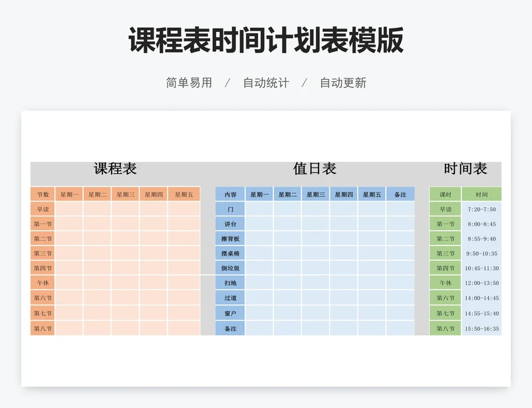Select the 时间 header cell in 时间表

tap(481, 194)
